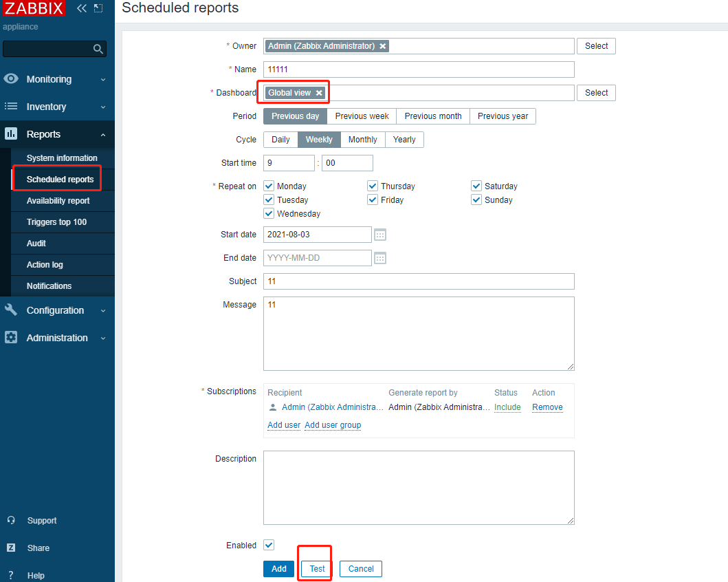Click the Share icon

click(12, 548)
